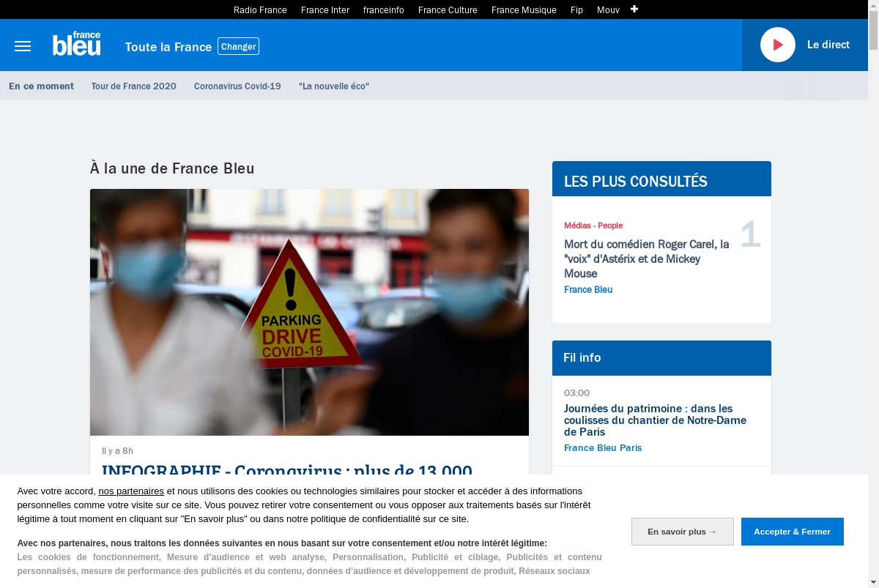879x588 pixels.
Task: Click 'Toute la France' label
Action: pos(168,47)
